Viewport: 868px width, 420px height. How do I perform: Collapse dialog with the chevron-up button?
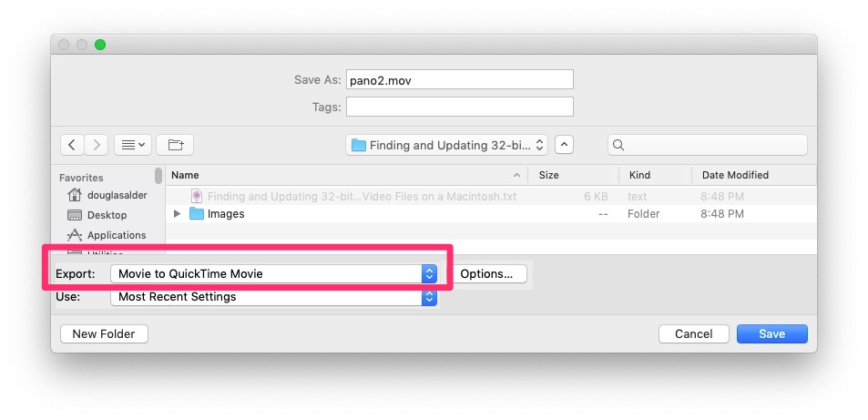pyautogui.click(x=565, y=145)
